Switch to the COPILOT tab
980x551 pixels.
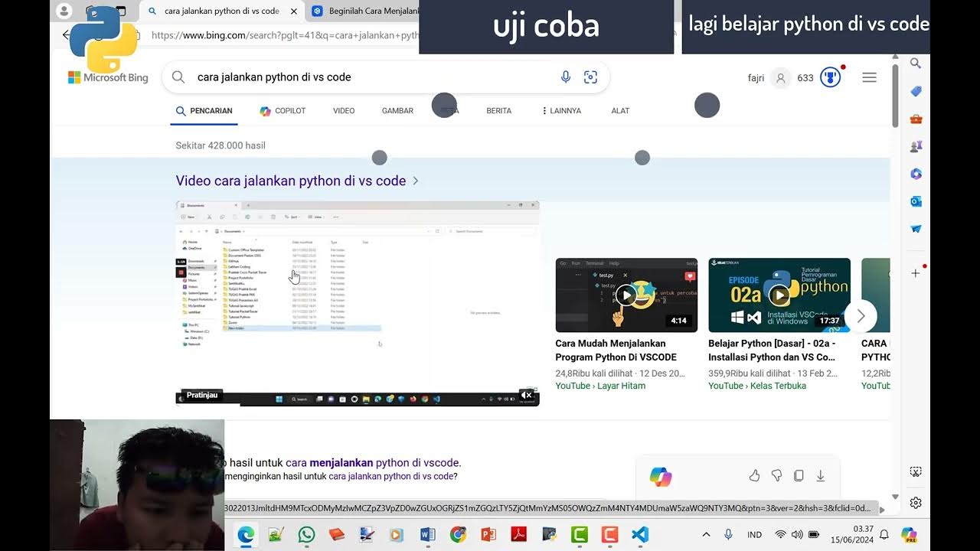click(x=283, y=111)
